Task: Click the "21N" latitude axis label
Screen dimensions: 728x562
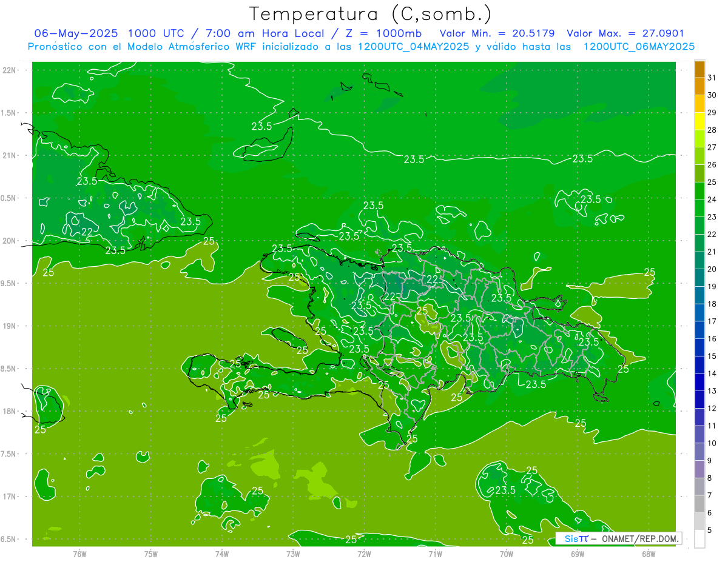Action: tap(8, 156)
